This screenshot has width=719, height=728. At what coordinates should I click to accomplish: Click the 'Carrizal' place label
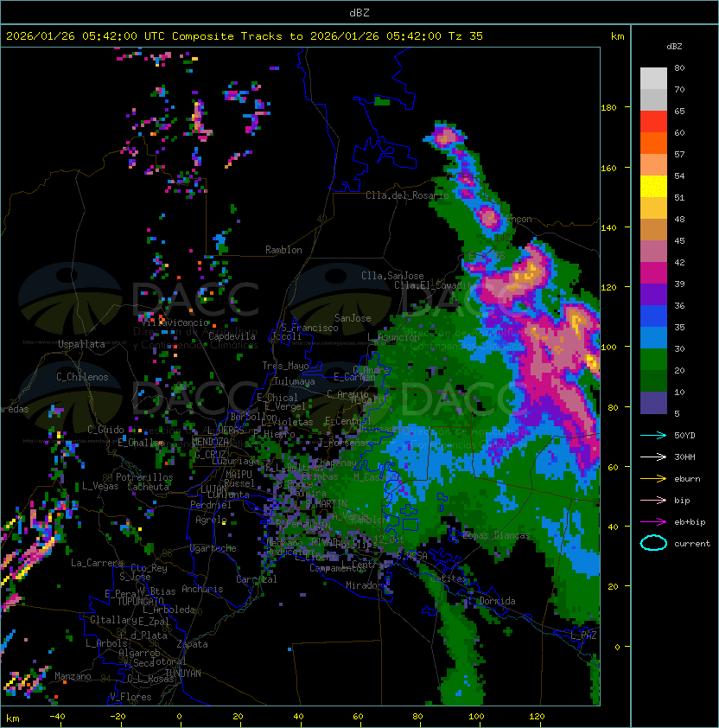point(257,579)
